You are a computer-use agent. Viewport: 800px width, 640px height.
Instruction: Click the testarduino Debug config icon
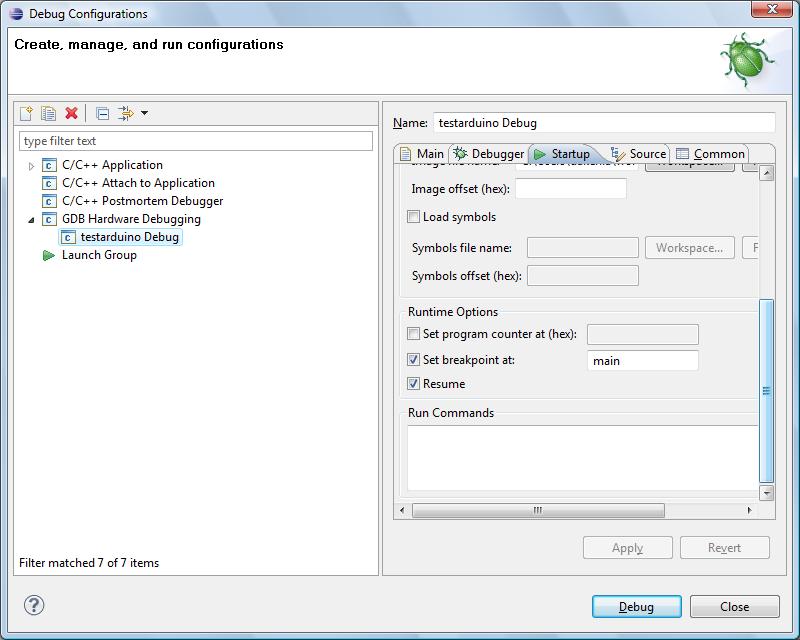point(68,237)
